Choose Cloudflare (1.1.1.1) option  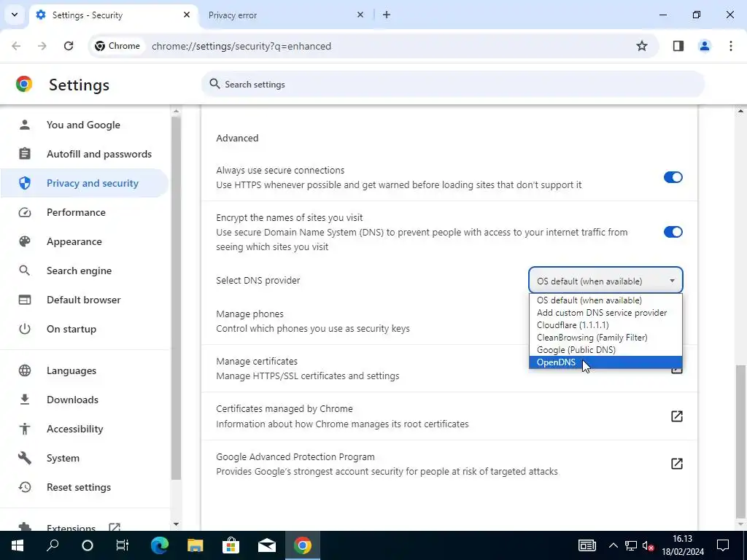605,324
